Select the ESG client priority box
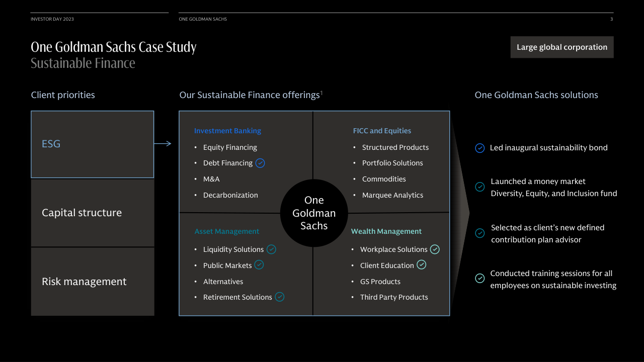 point(93,144)
